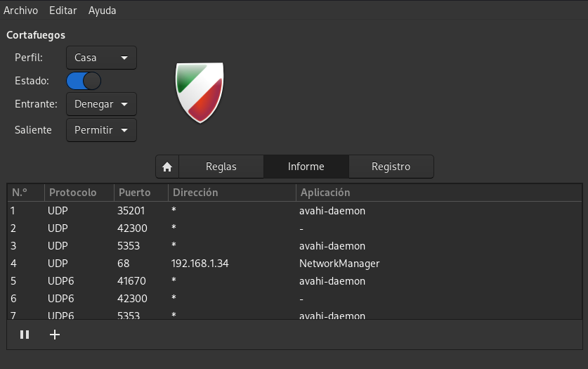The height and width of the screenshot is (369, 588).
Task: Click UDP6 protocol in row 5
Action: (x=60, y=281)
